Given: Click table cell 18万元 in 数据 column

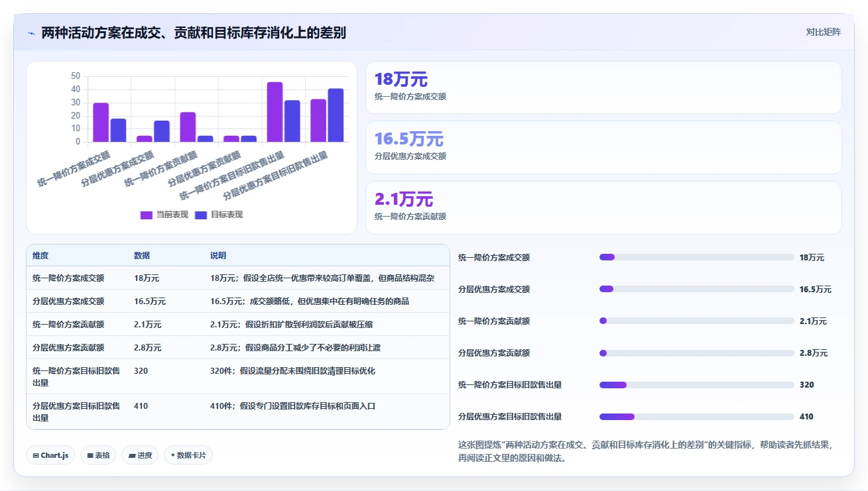Looking at the screenshot, I should (147, 278).
